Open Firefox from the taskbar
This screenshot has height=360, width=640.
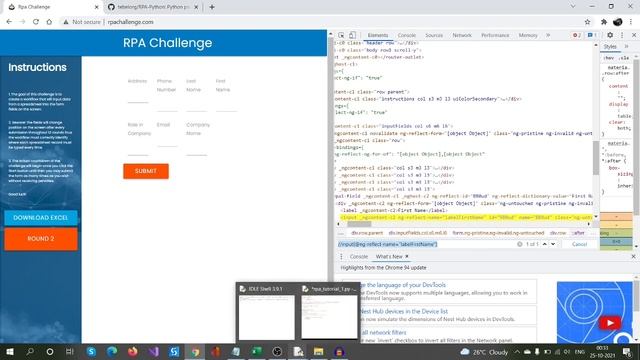pyautogui.click(x=133, y=351)
